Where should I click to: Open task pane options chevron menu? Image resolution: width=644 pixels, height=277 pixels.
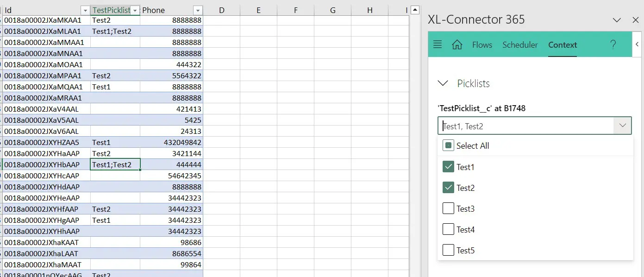point(617,19)
